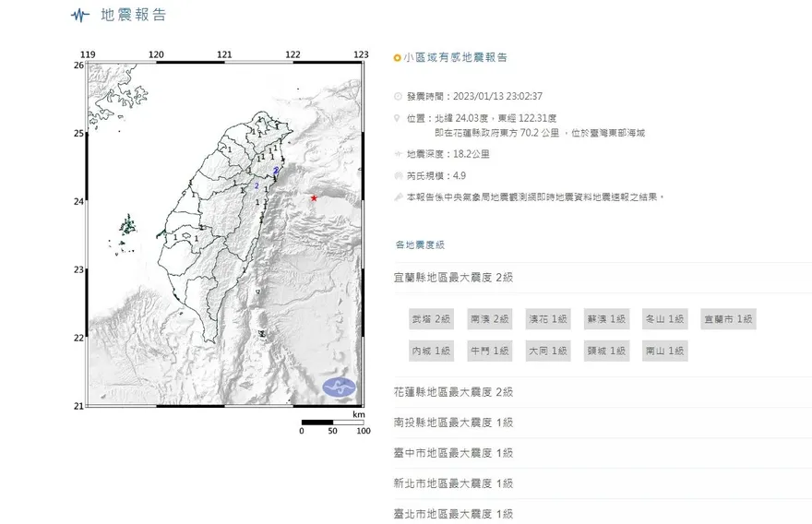Click the pencil icon before the 本報告 note
Viewport: 812px width, 524px height.
tap(398, 197)
